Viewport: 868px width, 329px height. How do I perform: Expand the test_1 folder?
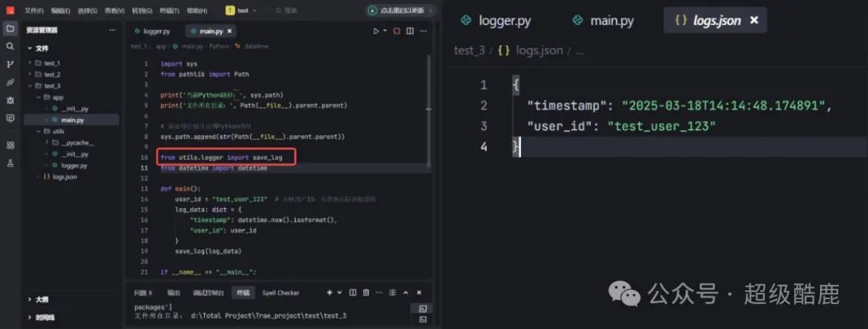coord(51,63)
